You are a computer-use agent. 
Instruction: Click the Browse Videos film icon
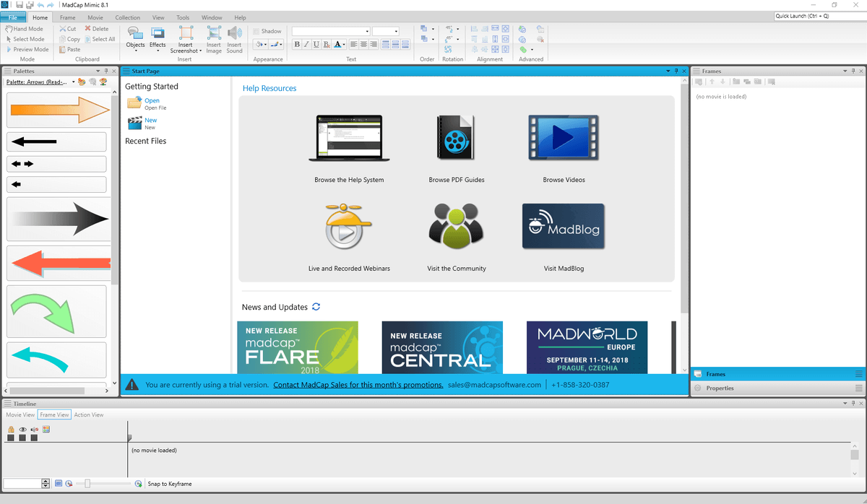point(564,137)
